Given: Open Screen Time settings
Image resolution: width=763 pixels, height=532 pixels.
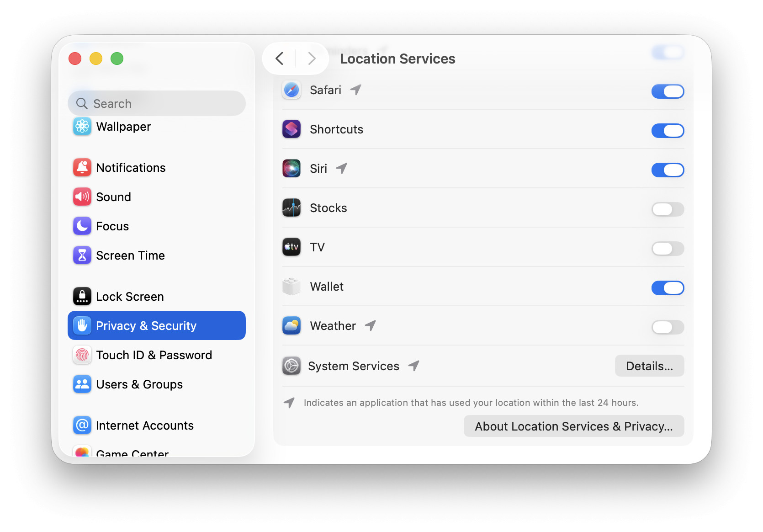Looking at the screenshot, I should tap(157, 255).
